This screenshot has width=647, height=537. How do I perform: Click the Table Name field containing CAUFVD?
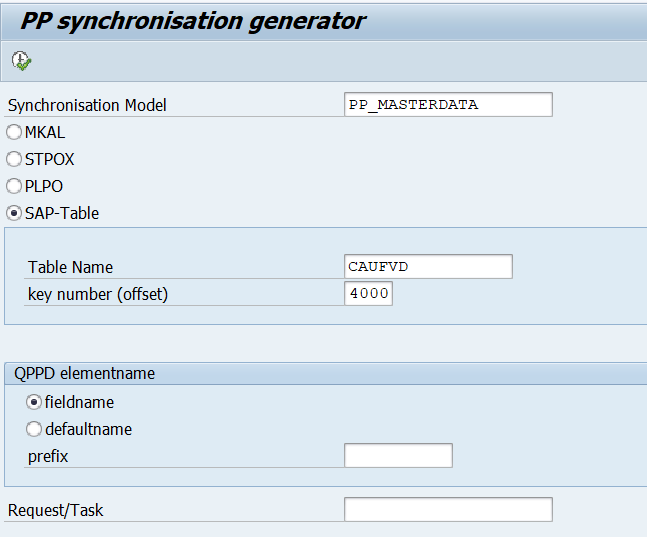(x=427, y=267)
